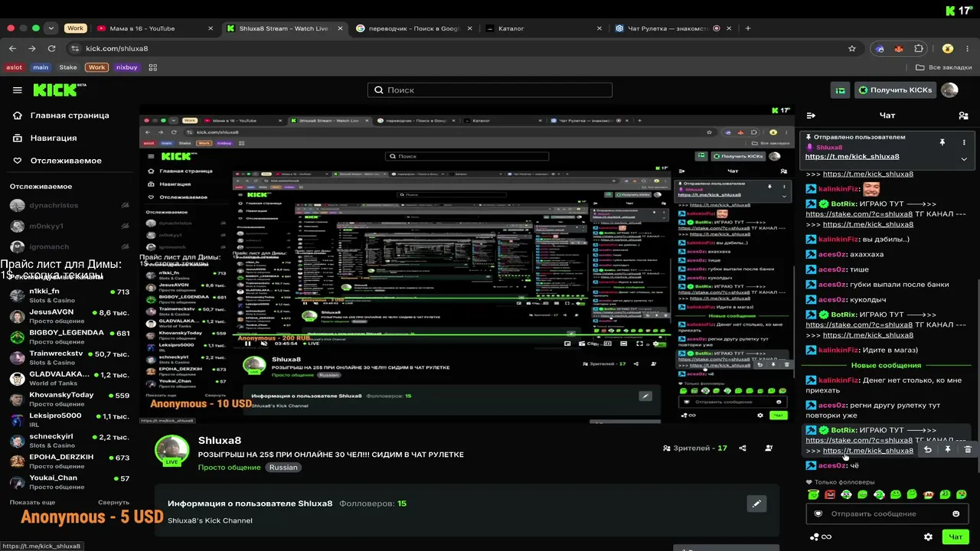Switch to the Чат Рулетка tab
This screenshot has height=551, width=980.
pyautogui.click(x=673, y=28)
